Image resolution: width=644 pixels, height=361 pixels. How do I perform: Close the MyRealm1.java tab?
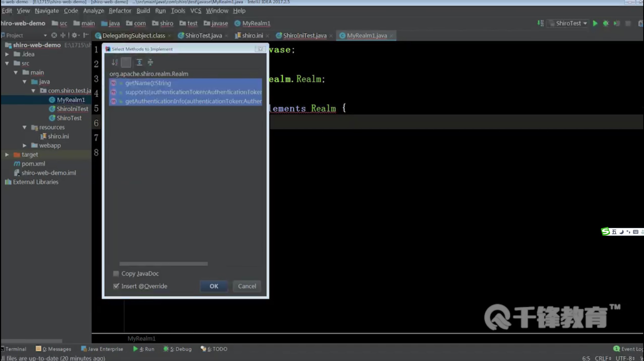coord(392,36)
